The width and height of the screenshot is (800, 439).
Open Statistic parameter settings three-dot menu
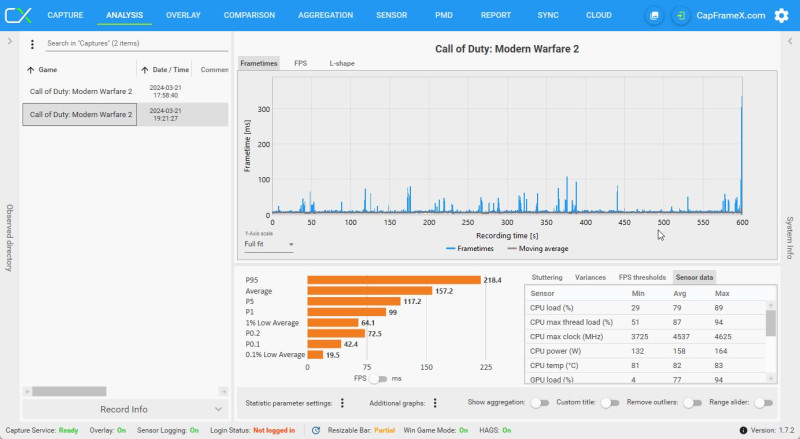pyautogui.click(x=342, y=403)
